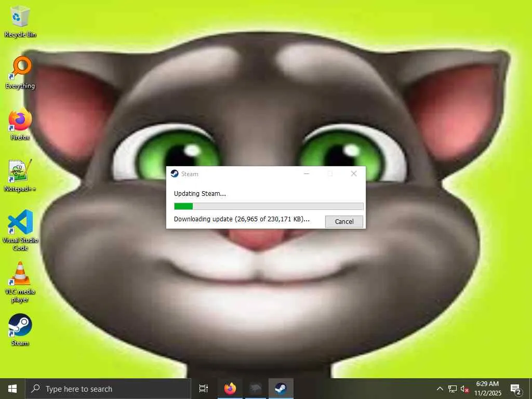Select the Notepad++ desktop shortcut

20,176
